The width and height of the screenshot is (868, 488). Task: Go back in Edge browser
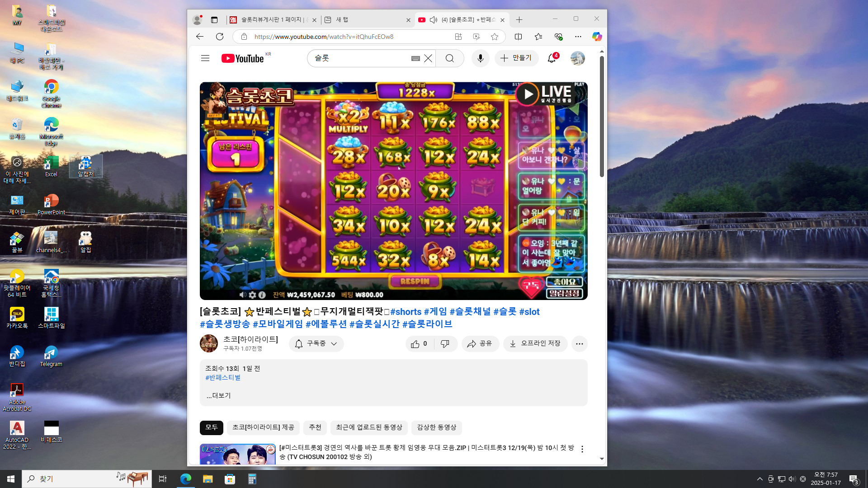200,37
